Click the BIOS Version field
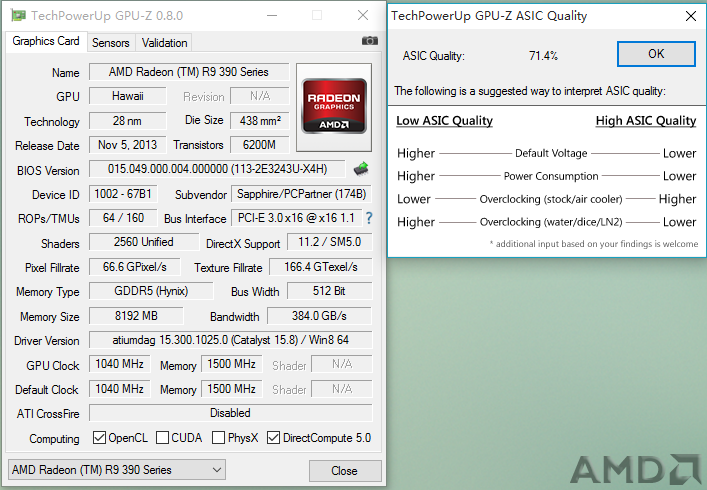The image size is (707, 490). [x=217, y=169]
